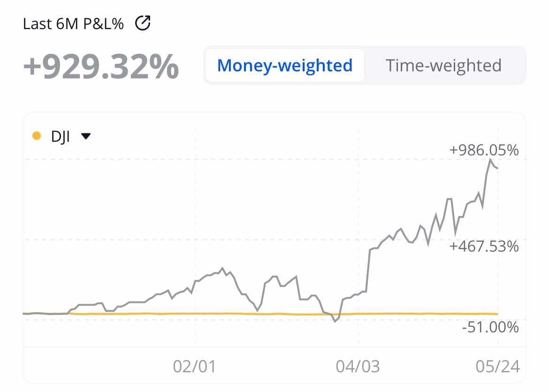Click the lowest dip of the gray line
Screen dimensions: 549x392
pyautogui.click(x=335, y=322)
